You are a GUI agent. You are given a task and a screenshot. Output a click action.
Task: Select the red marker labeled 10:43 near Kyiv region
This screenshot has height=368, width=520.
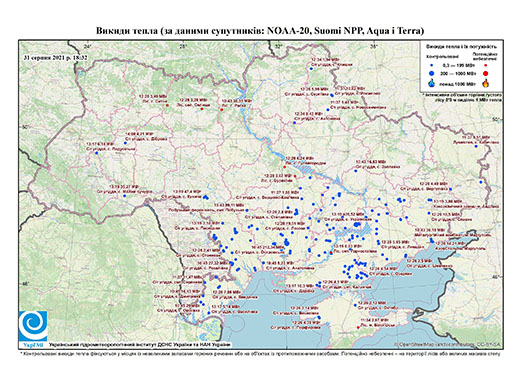point(221,110)
